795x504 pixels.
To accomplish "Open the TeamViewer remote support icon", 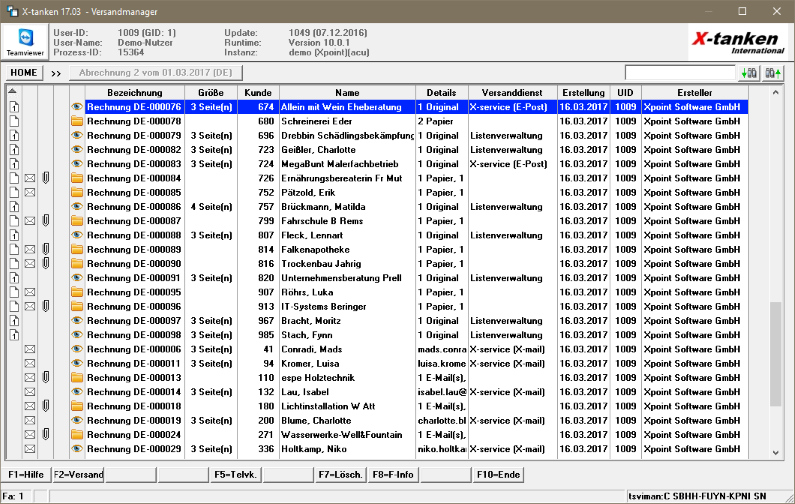I will click(25, 42).
